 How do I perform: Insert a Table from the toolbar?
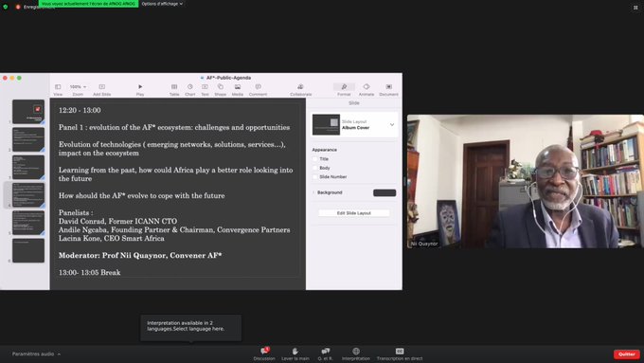click(174, 87)
